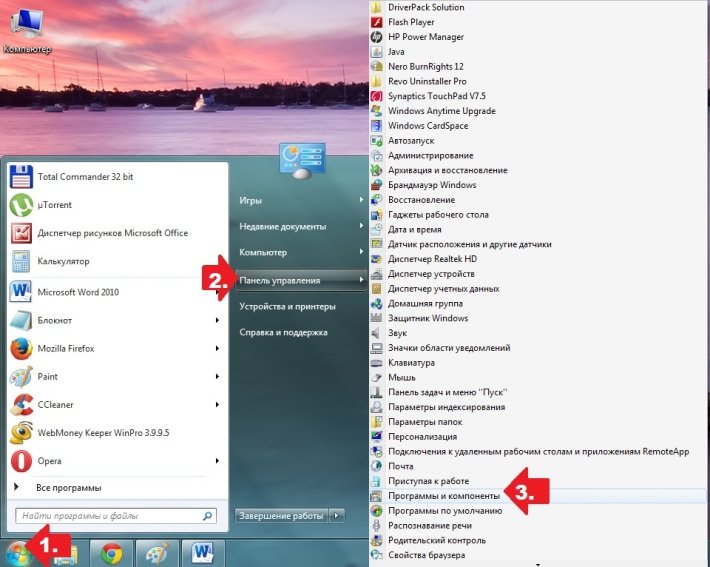Screen dimensions: 710x567
Task: Expand Opera jump list arrow
Action: pos(217,461)
